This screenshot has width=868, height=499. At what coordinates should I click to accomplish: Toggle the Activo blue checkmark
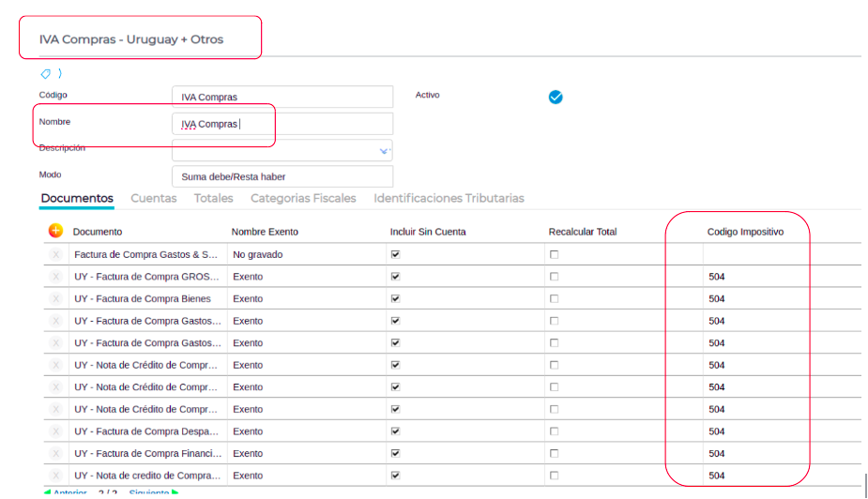coord(556,97)
